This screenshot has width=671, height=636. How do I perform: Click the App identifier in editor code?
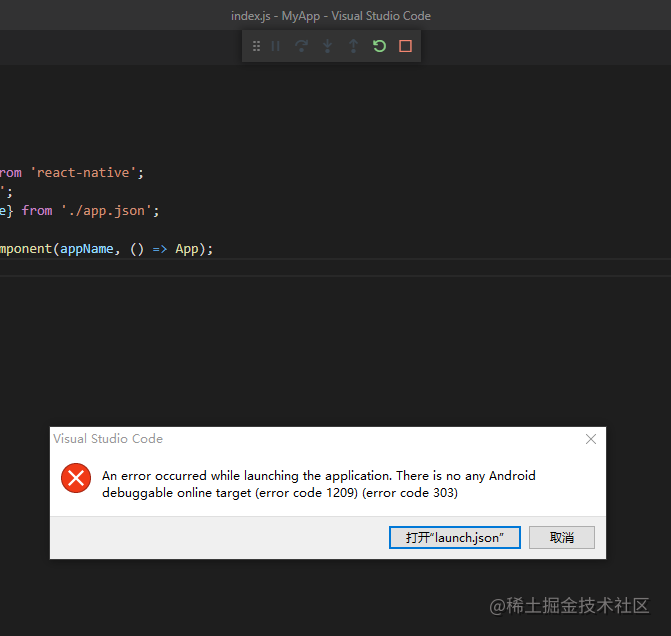pos(187,249)
